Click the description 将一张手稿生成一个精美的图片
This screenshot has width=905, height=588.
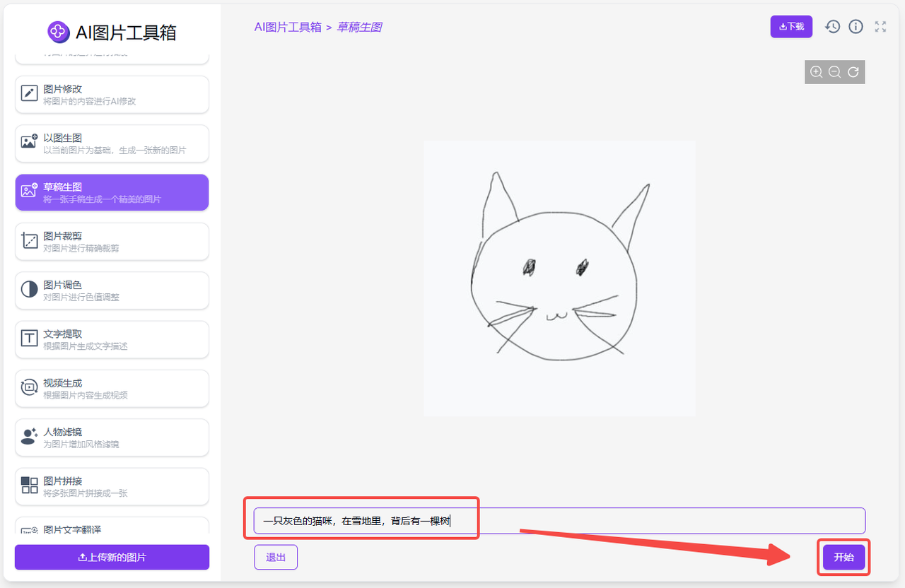click(x=102, y=199)
